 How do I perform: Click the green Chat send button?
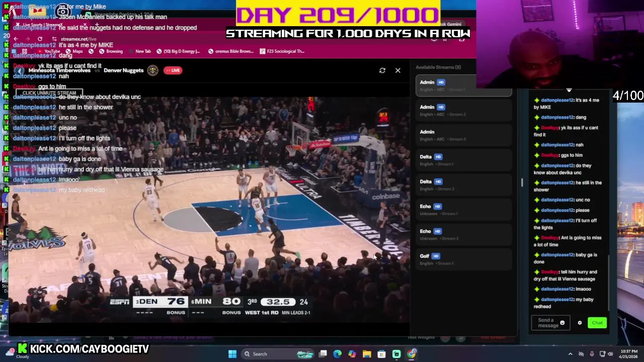(597, 323)
